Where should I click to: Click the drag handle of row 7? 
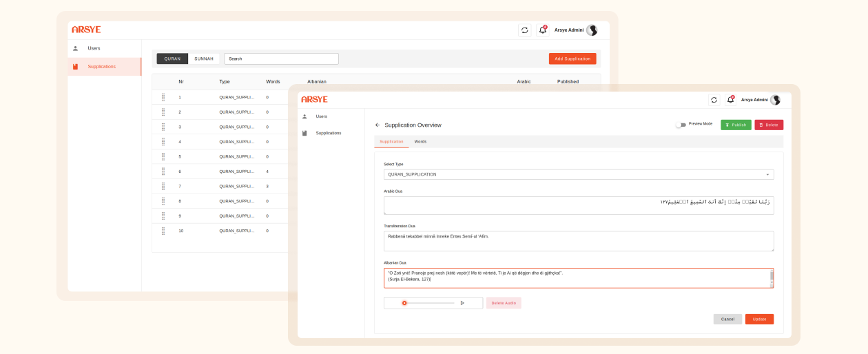pos(163,186)
